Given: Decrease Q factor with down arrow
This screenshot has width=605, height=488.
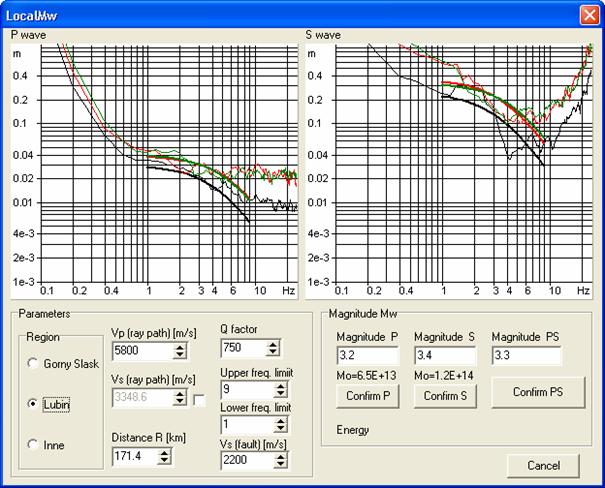Looking at the screenshot, I should (x=273, y=352).
